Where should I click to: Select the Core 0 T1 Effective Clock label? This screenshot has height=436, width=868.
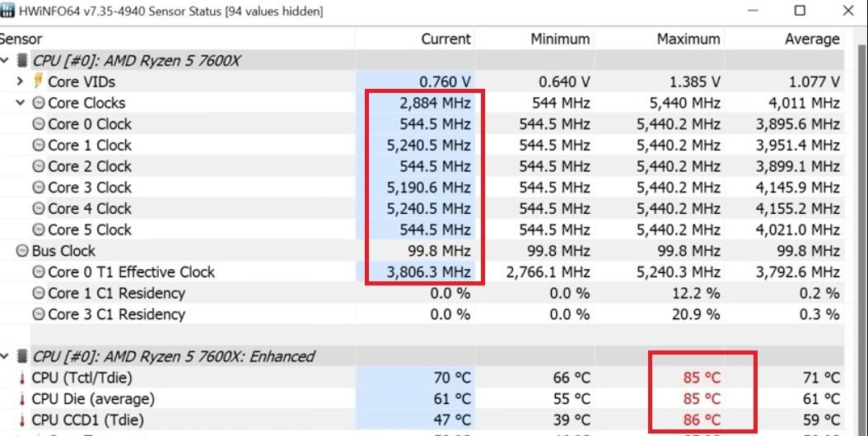click(131, 271)
